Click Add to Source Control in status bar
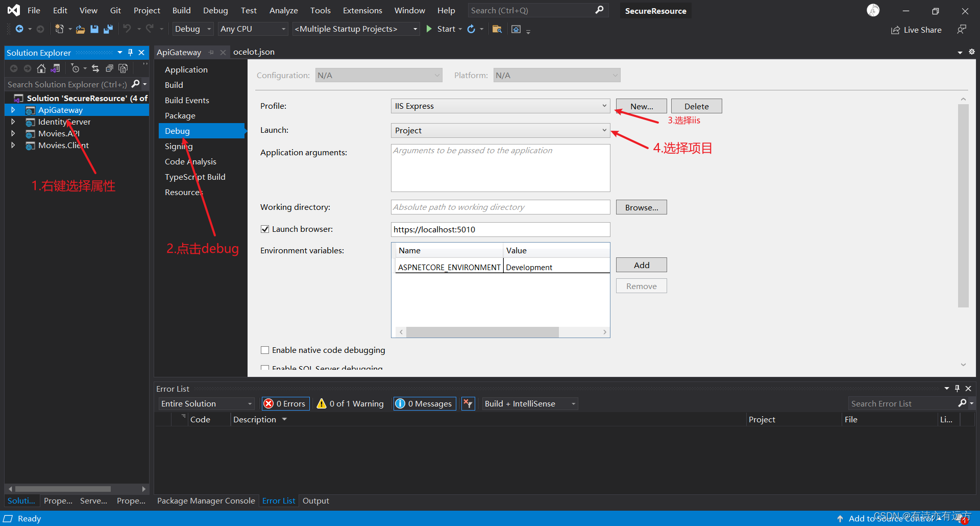 [891, 518]
